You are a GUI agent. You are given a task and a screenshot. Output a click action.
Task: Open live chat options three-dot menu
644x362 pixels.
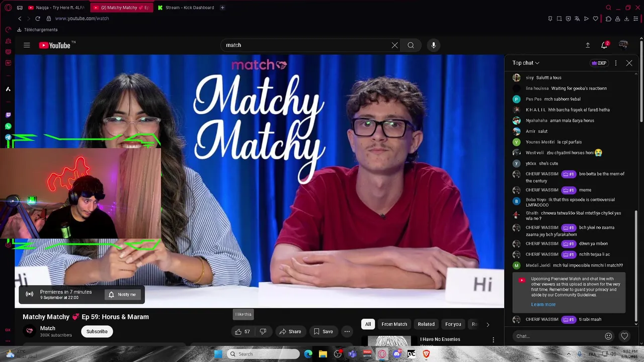pos(616,63)
